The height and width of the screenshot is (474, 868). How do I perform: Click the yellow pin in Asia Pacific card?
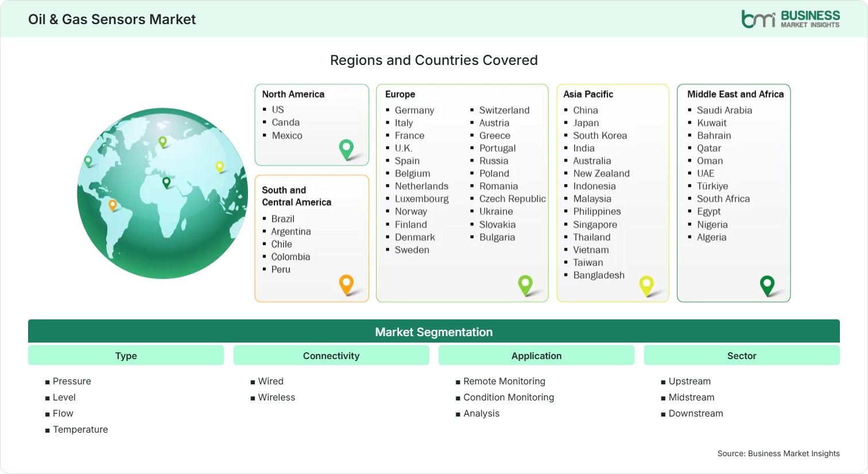[x=646, y=286]
